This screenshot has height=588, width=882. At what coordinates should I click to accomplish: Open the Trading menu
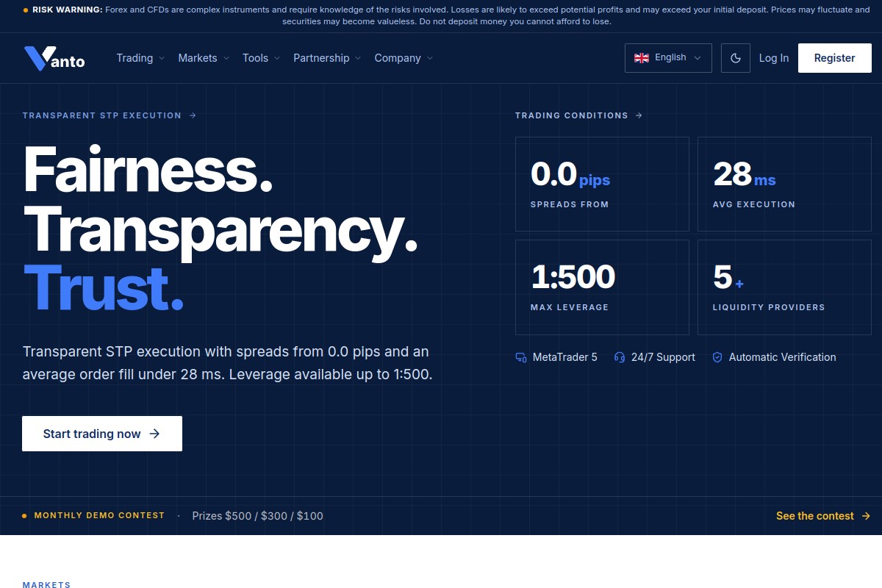point(140,58)
